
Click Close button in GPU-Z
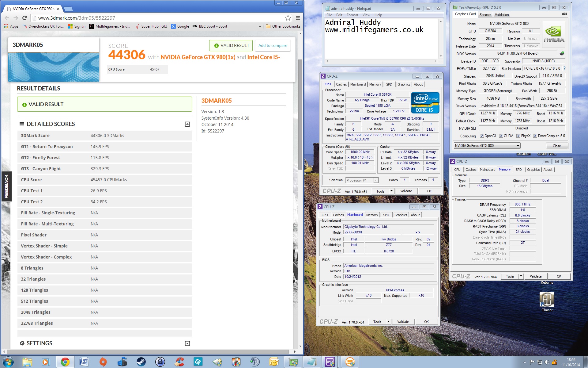(556, 146)
